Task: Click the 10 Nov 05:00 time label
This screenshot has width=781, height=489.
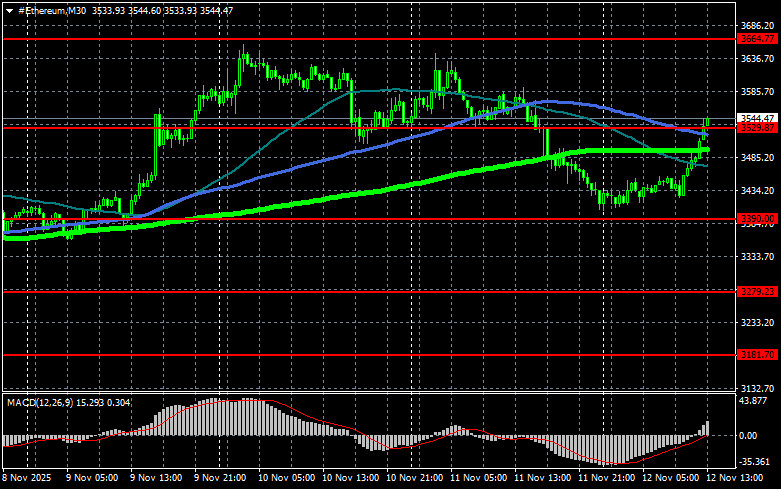Action: coord(286,478)
